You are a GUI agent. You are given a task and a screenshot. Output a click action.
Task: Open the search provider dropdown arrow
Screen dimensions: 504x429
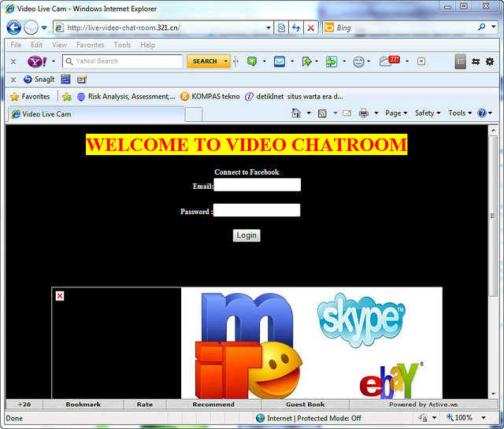494,27
